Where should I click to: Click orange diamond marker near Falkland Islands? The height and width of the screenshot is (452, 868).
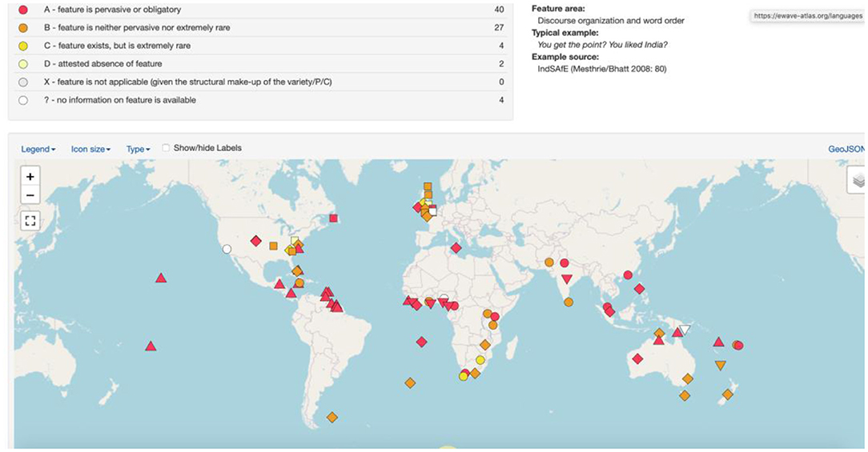pyautogui.click(x=332, y=417)
